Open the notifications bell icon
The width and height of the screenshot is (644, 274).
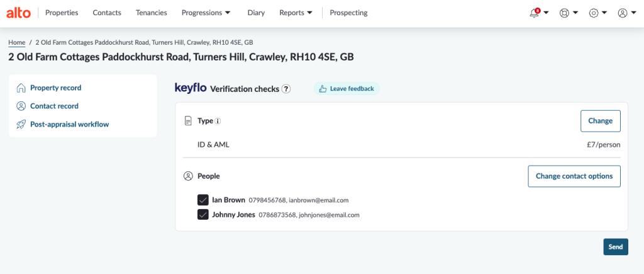pos(535,13)
